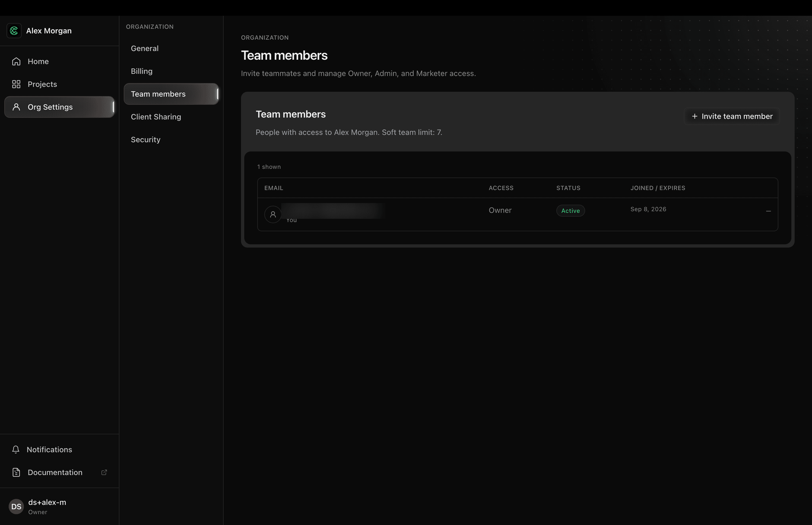This screenshot has width=812, height=525.
Task: Click the blurred email address in member row
Action: (333, 211)
